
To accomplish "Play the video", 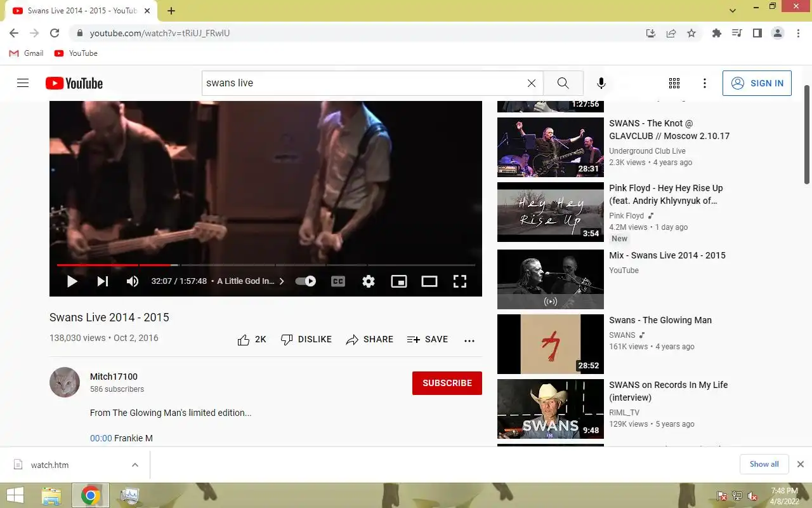I will point(72,281).
